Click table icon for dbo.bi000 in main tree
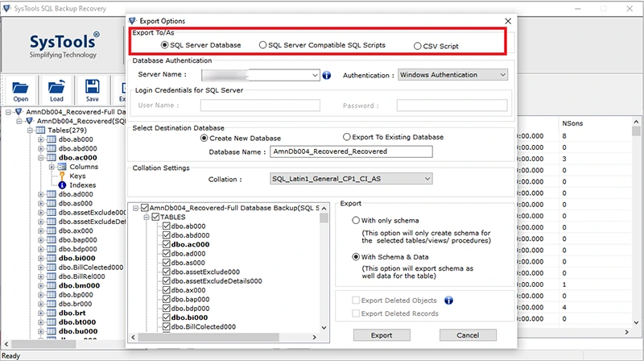Screen dimensions: 644x361 52,258
